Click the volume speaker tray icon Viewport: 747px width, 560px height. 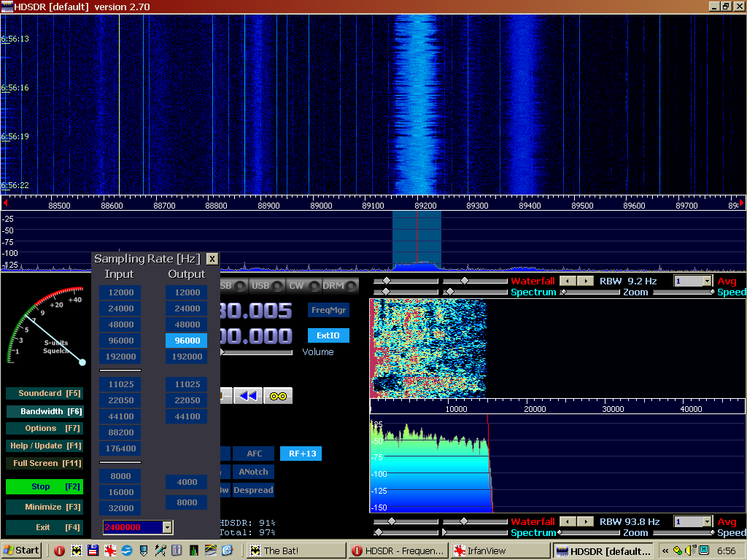click(689, 551)
